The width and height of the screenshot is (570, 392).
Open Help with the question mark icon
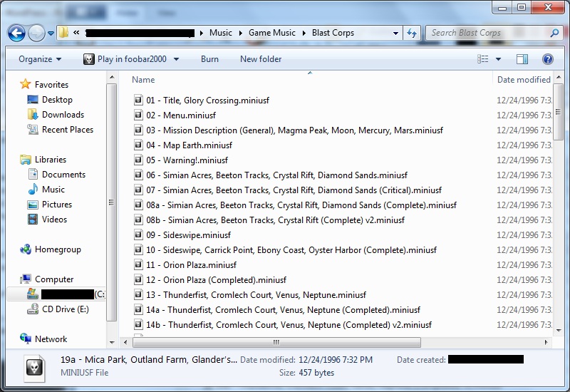coord(547,59)
